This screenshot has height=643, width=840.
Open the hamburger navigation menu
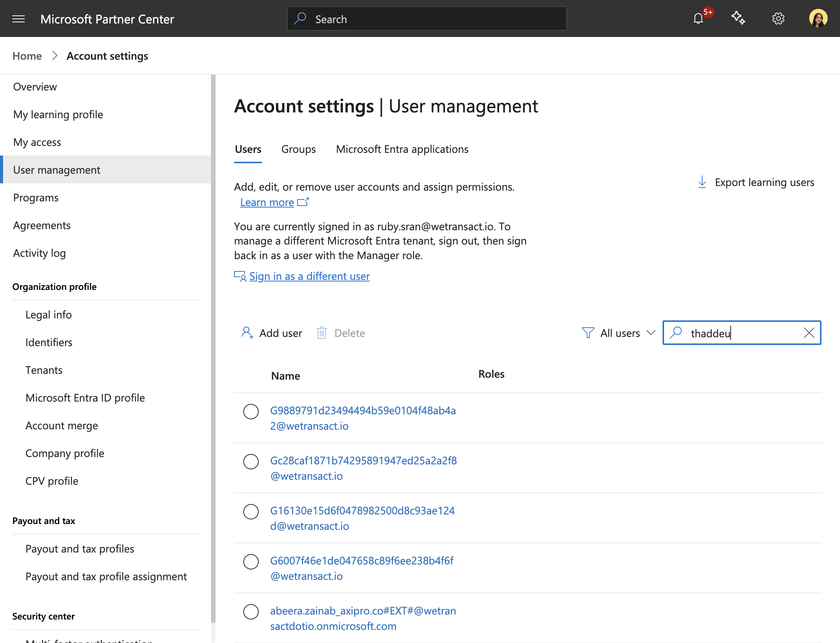pos(18,19)
